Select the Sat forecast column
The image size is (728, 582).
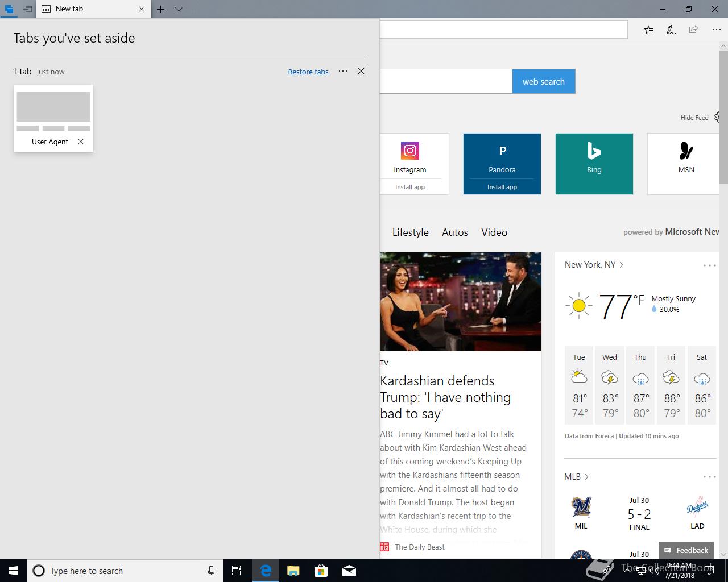(702, 385)
